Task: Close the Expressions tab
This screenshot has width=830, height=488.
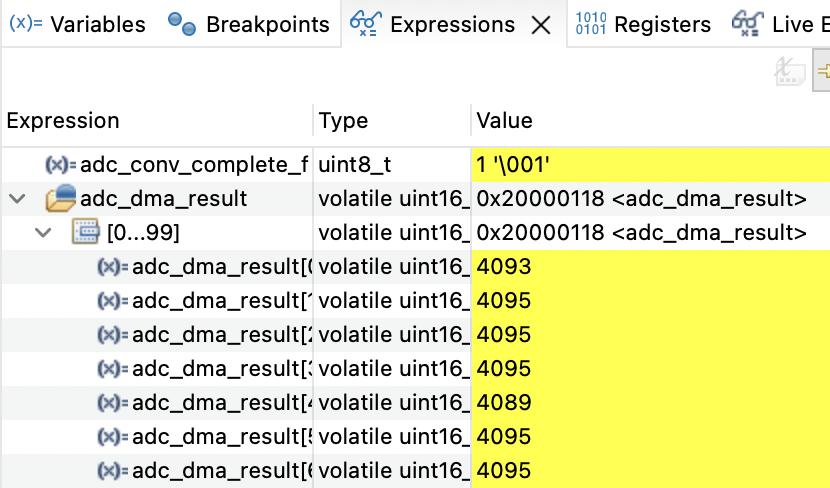Action: pos(541,25)
